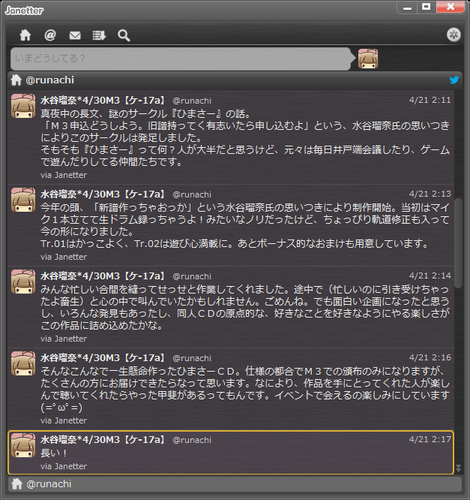Screen dimensions: 470x500
Task: Select tweet text beginning みんな忙しい合間
Action: point(245,307)
